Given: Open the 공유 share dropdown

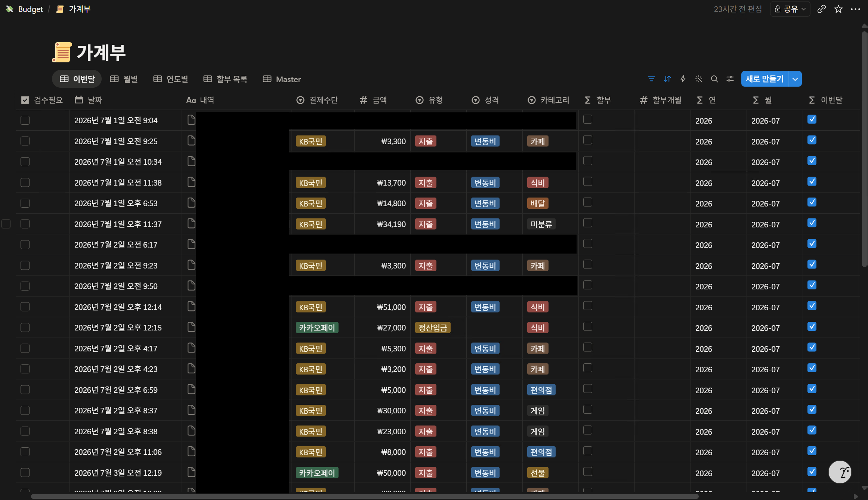Looking at the screenshot, I should tap(790, 9).
